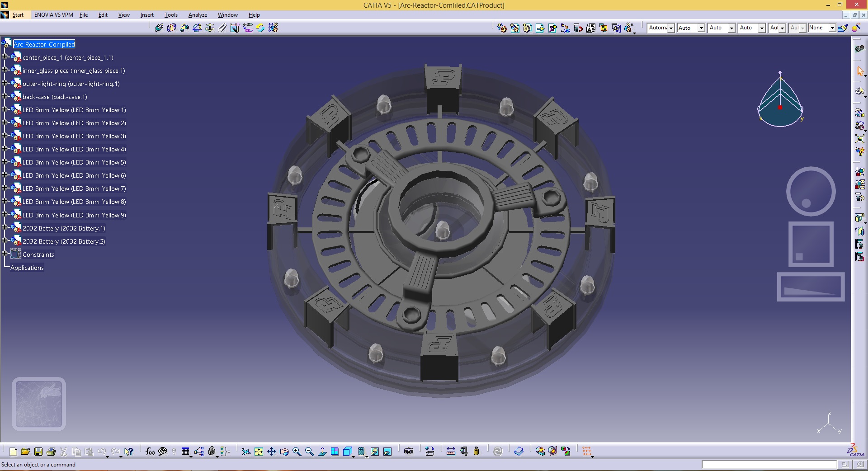Click the Measure Between ruler icon
Viewport: 868px width, 471px height.
451,451
